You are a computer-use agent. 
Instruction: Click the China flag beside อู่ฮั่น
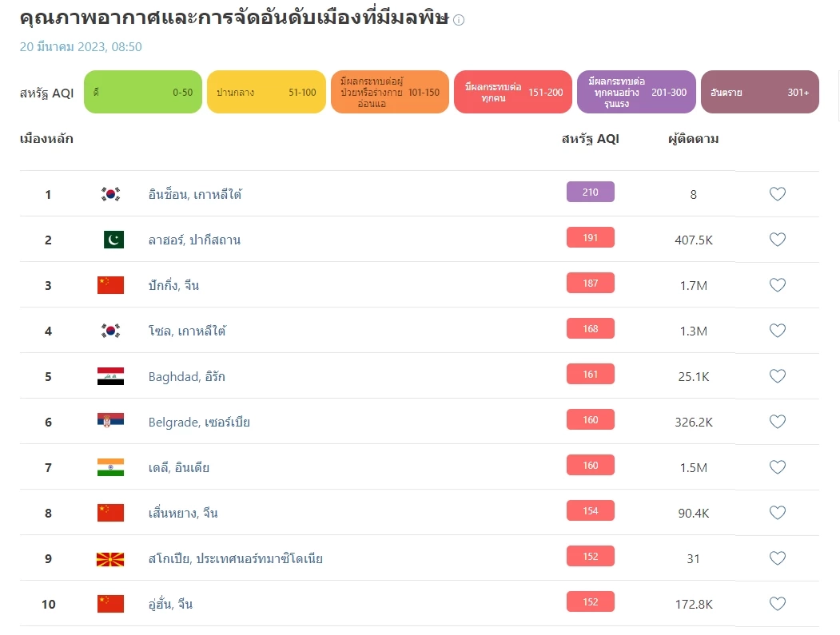(109, 604)
